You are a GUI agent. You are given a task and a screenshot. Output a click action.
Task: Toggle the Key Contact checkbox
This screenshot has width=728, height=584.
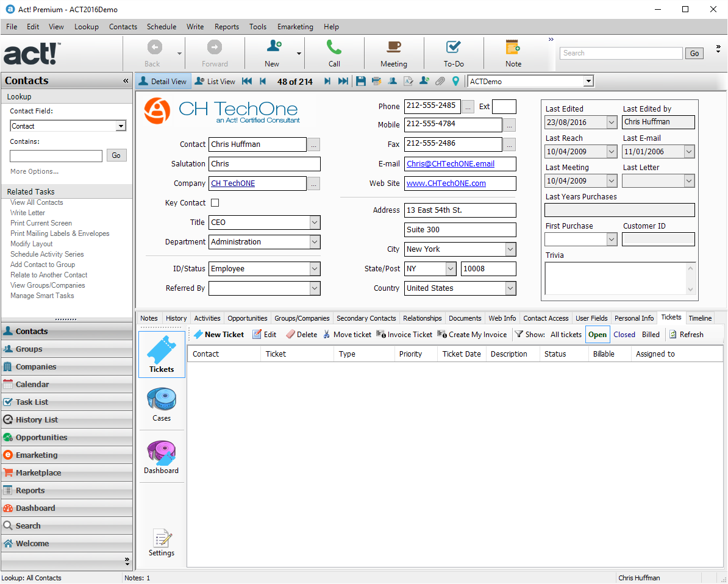tap(215, 203)
